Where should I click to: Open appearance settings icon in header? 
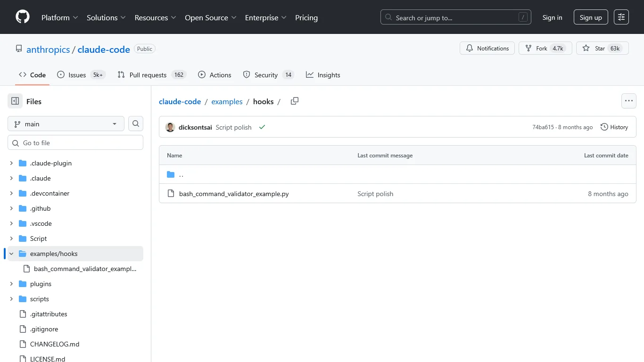tap(621, 17)
